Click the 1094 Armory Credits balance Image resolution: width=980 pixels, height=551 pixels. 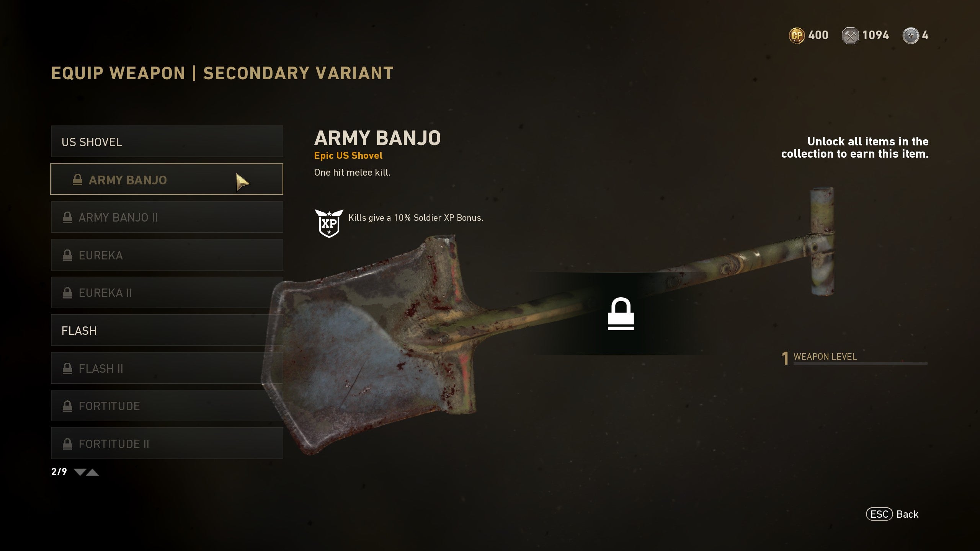point(875,35)
